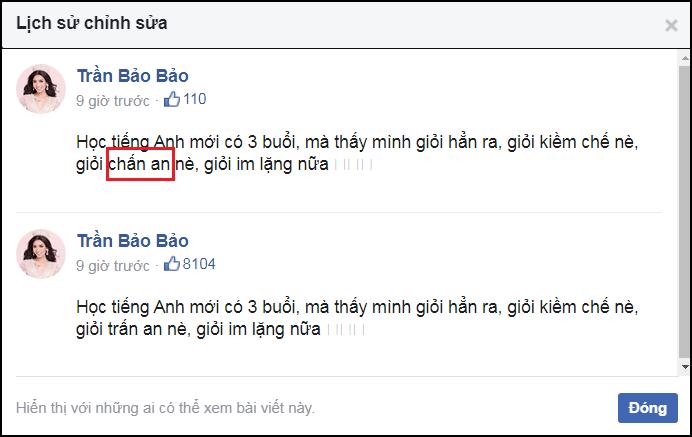This screenshot has height=437, width=692.
Task: Click the 8104 like count
Action: point(199,264)
